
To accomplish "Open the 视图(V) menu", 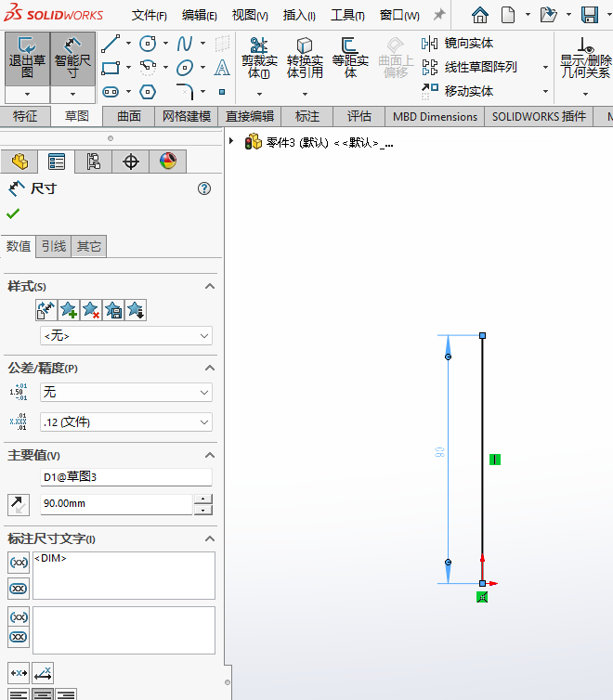I will (250, 15).
